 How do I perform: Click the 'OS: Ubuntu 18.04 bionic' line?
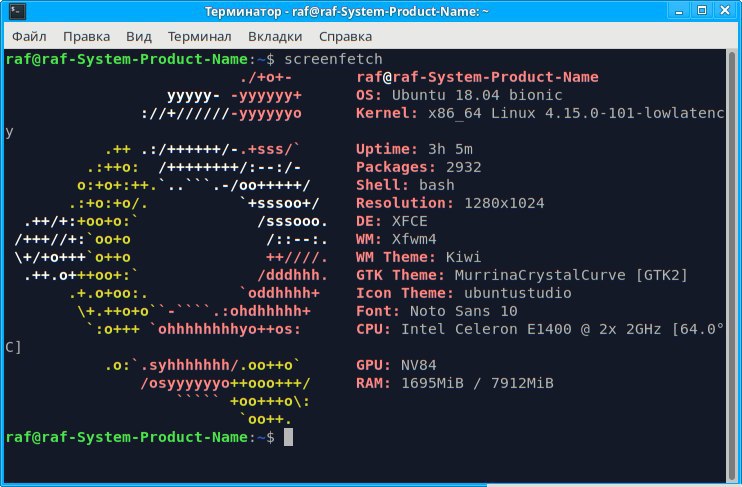tap(459, 95)
